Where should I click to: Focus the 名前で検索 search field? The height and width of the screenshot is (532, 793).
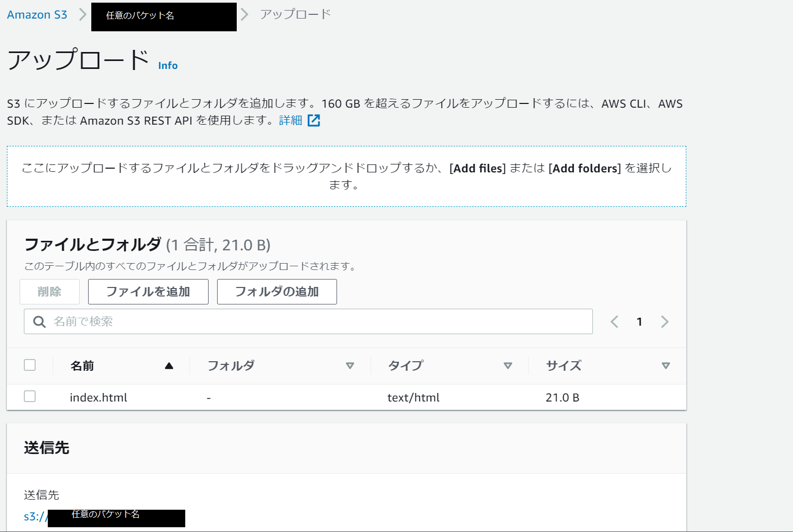coord(308,321)
